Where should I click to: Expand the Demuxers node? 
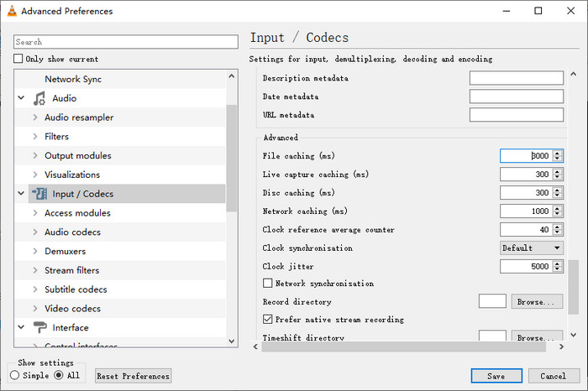tap(35, 251)
